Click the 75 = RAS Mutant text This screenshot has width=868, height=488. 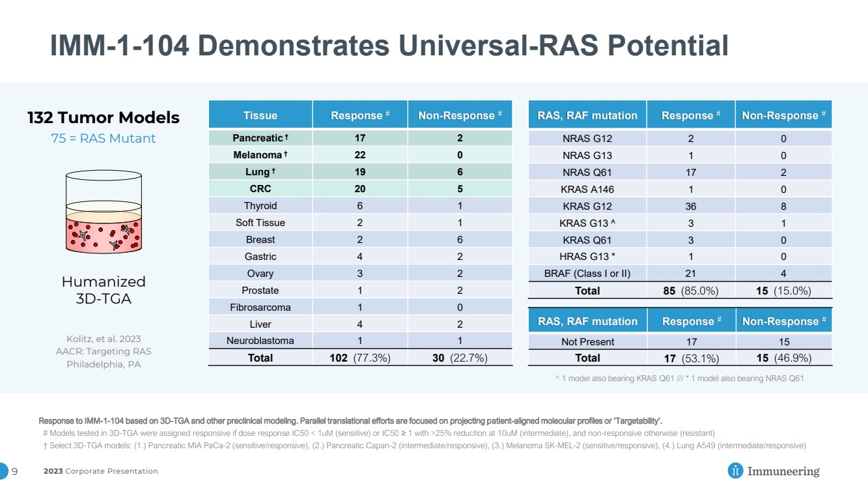click(104, 138)
